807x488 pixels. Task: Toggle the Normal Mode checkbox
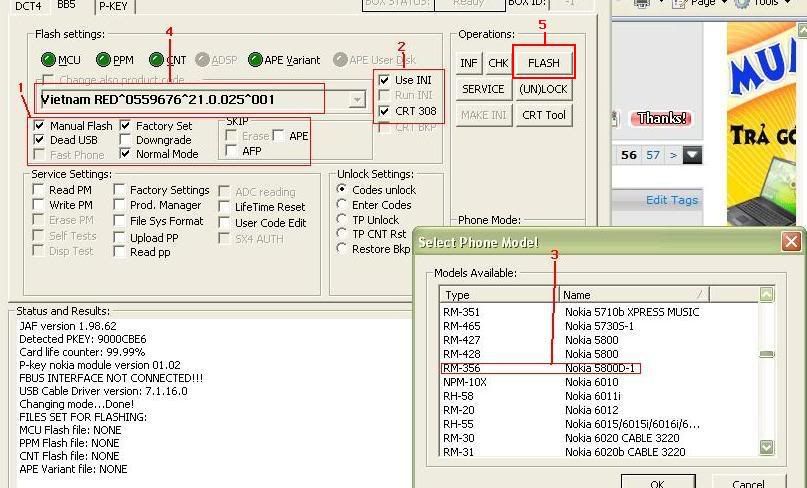pyautogui.click(x=125, y=153)
